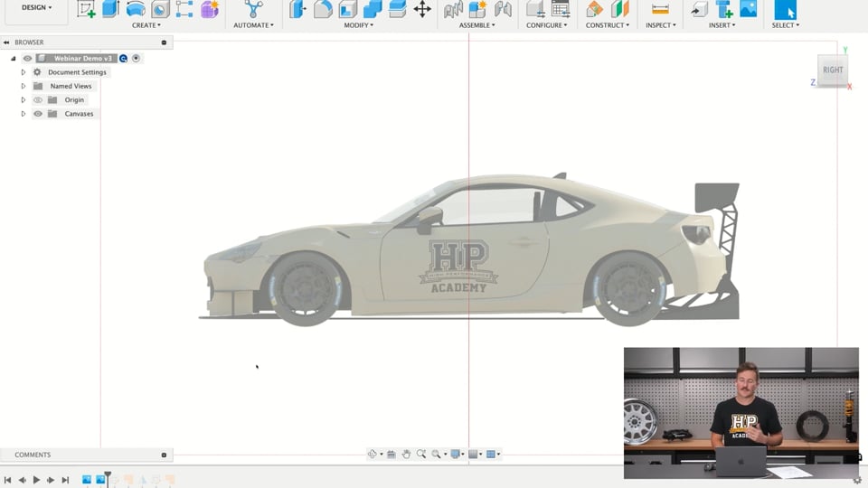The height and width of the screenshot is (488, 868).
Task: Step back one timeline feature
Action: click(22, 480)
